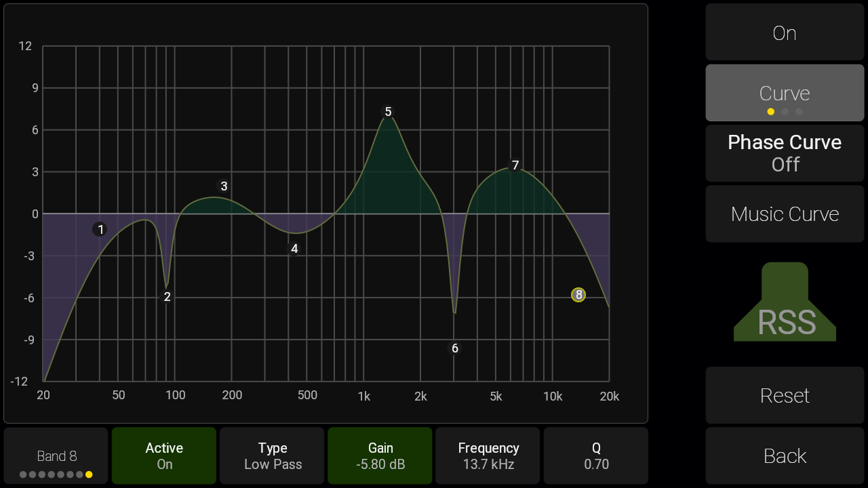Toggle Phase Curve off setting
This screenshot has height=488, width=868.
point(785,153)
